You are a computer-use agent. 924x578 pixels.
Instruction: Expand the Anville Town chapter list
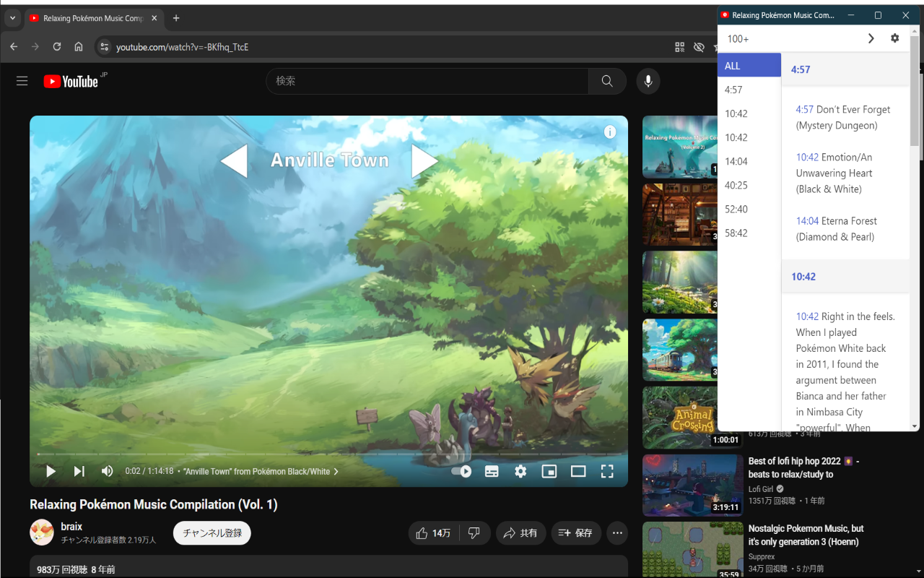tap(336, 471)
